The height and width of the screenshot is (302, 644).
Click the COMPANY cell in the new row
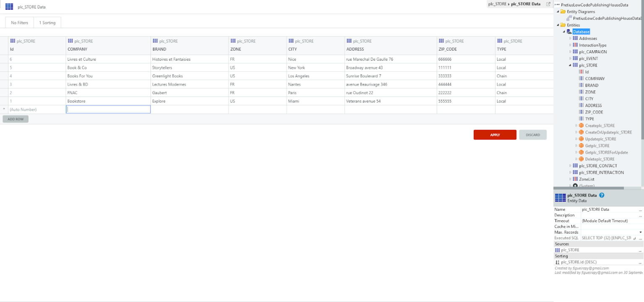(108, 109)
